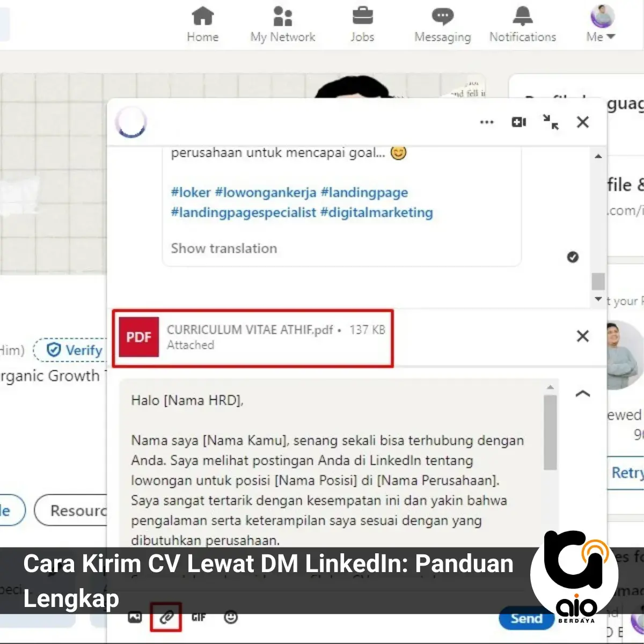Go to Jobs using the briefcase icon
Screen dimensions: 644x644
[x=363, y=16]
